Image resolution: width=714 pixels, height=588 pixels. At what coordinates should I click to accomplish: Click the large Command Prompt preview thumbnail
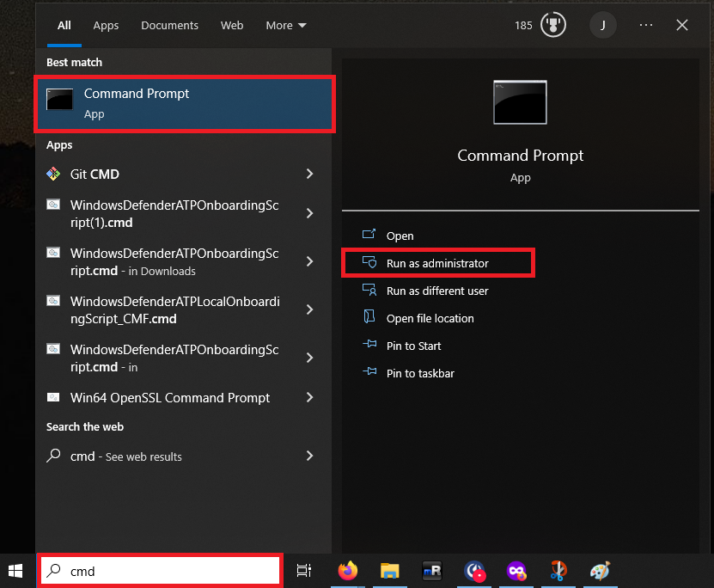(x=520, y=102)
